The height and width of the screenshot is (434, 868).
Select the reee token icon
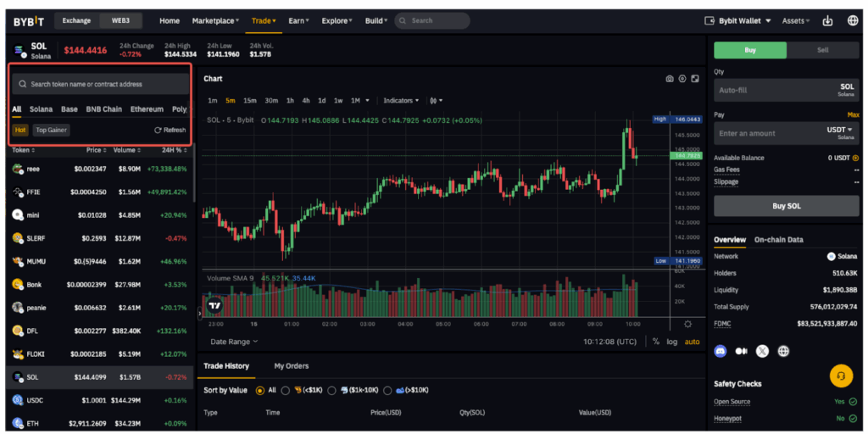[17, 169]
